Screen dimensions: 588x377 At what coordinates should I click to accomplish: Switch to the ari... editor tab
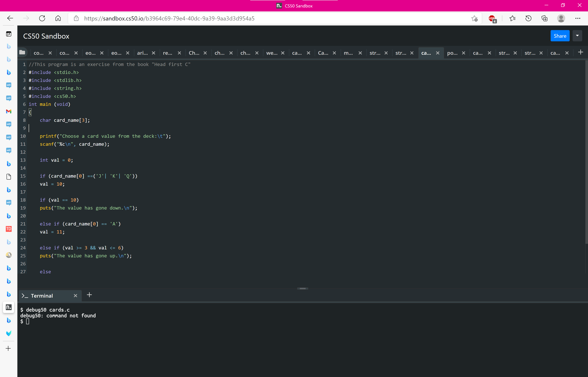coord(142,53)
